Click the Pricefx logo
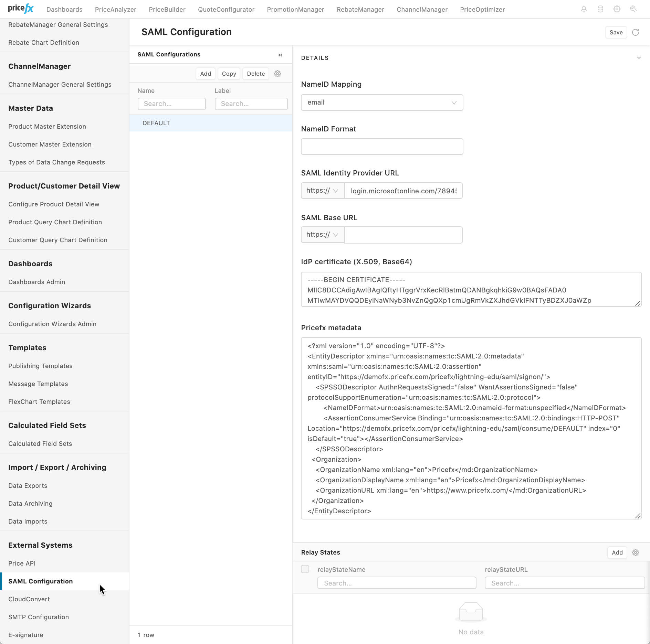 point(20,9)
